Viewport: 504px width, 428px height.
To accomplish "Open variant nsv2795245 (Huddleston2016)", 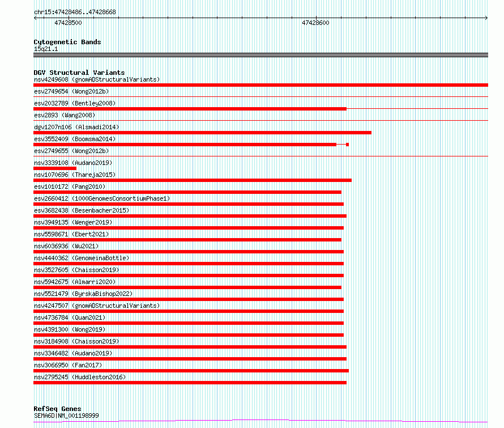I will 80,377.
